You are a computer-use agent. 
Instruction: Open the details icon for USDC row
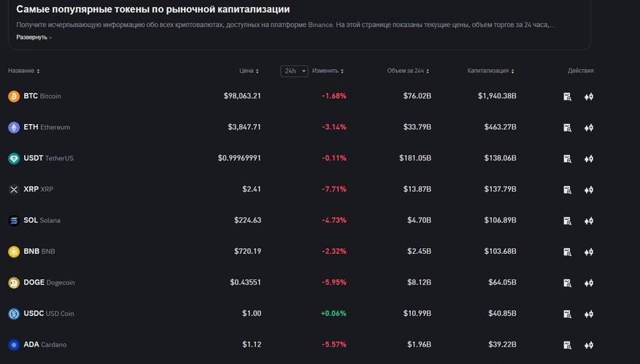click(x=567, y=314)
